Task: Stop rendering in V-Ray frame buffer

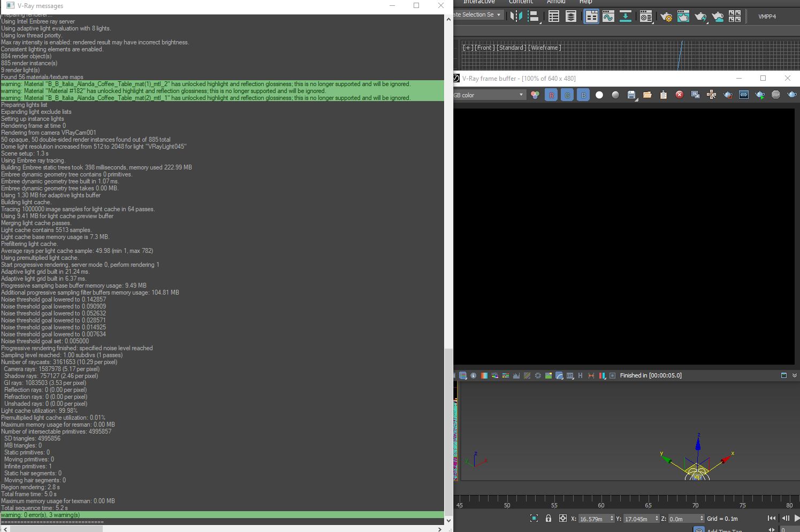Action: pos(776,95)
